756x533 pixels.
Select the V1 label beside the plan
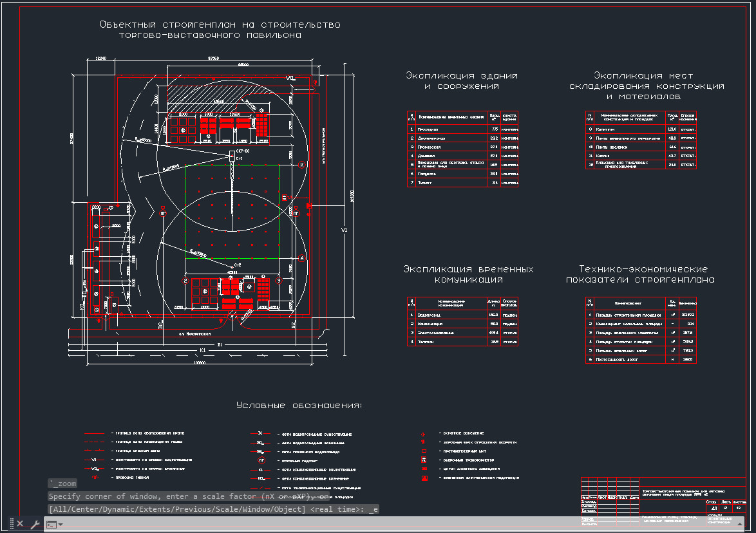345,230
